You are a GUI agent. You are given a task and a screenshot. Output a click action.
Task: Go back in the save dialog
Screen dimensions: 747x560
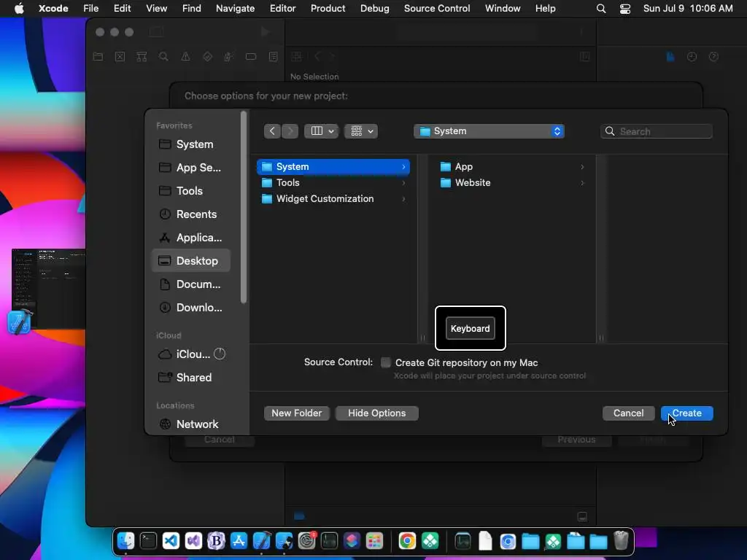click(x=272, y=131)
